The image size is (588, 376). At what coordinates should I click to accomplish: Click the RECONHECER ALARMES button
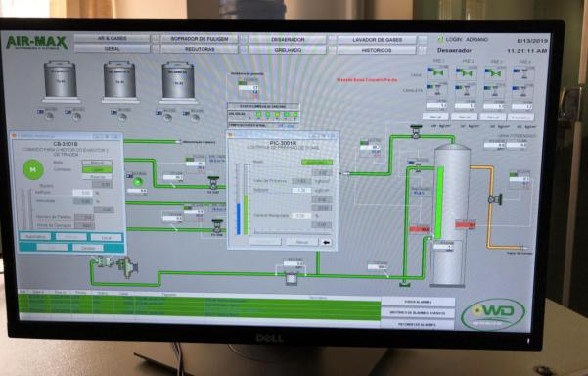(418, 324)
